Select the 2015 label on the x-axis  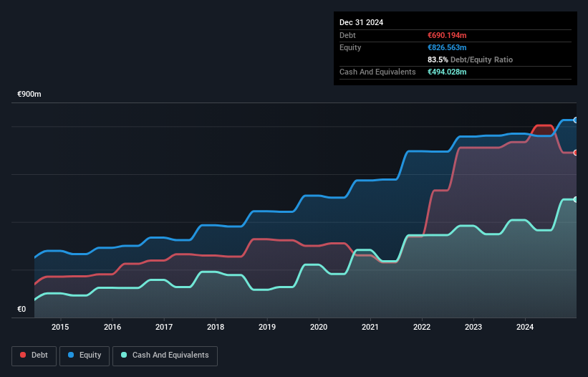61,328
